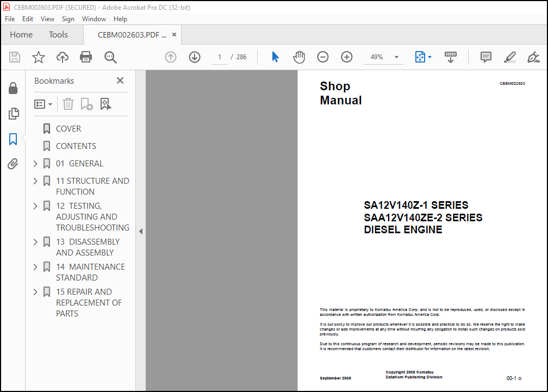
Task: Activate the Hand pan tool
Action: (x=299, y=57)
